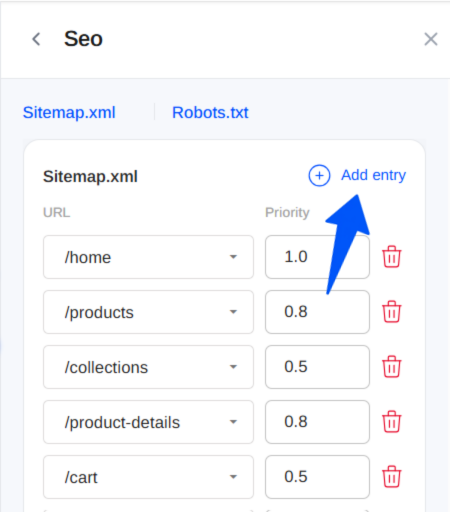Edit the priority field for /collections
The height and width of the screenshot is (512, 450).
pyautogui.click(x=317, y=367)
